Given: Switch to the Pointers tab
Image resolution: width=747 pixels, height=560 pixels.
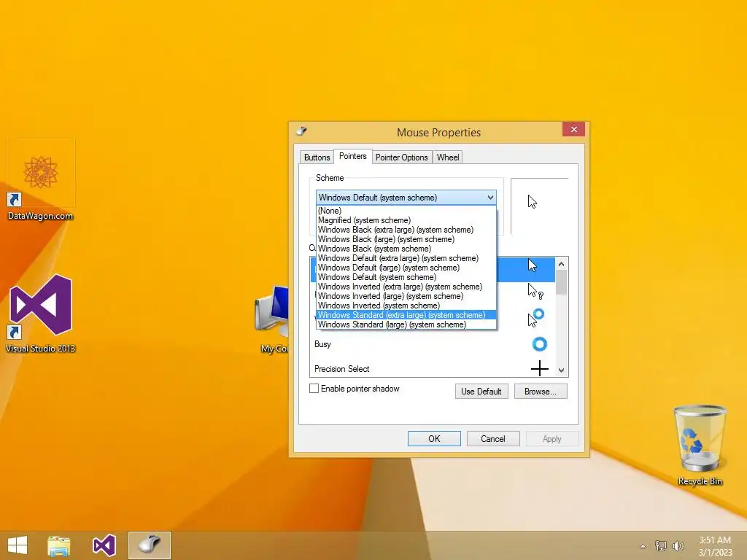Looking at the screenshot, I should click(352, 156).
